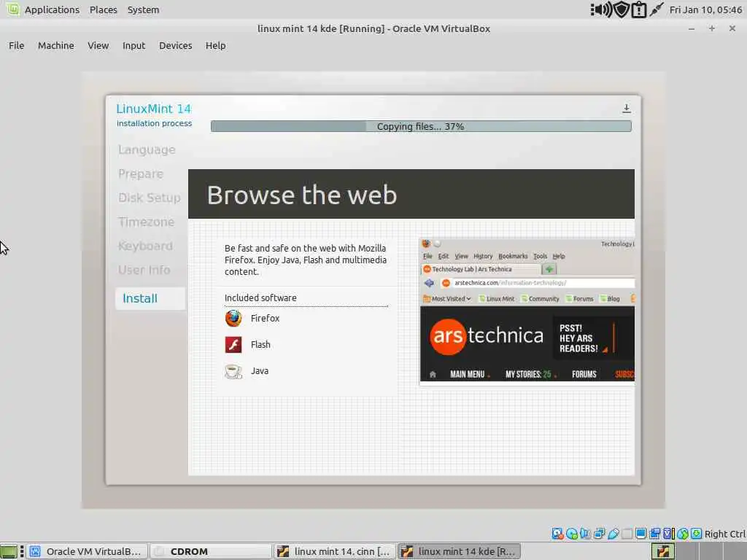Click the hard disk activity status icon
The width and height of the screenshot is (747, 560).
557,534
